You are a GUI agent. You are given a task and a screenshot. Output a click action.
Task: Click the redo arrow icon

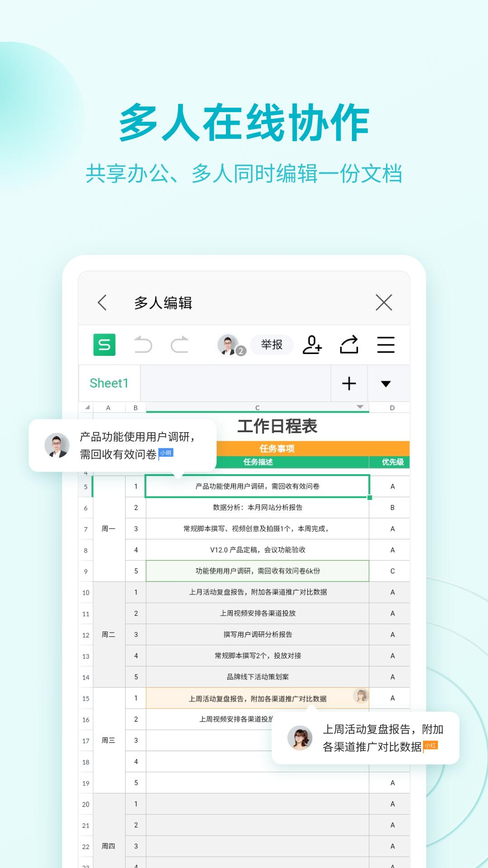tap(179, 345)
